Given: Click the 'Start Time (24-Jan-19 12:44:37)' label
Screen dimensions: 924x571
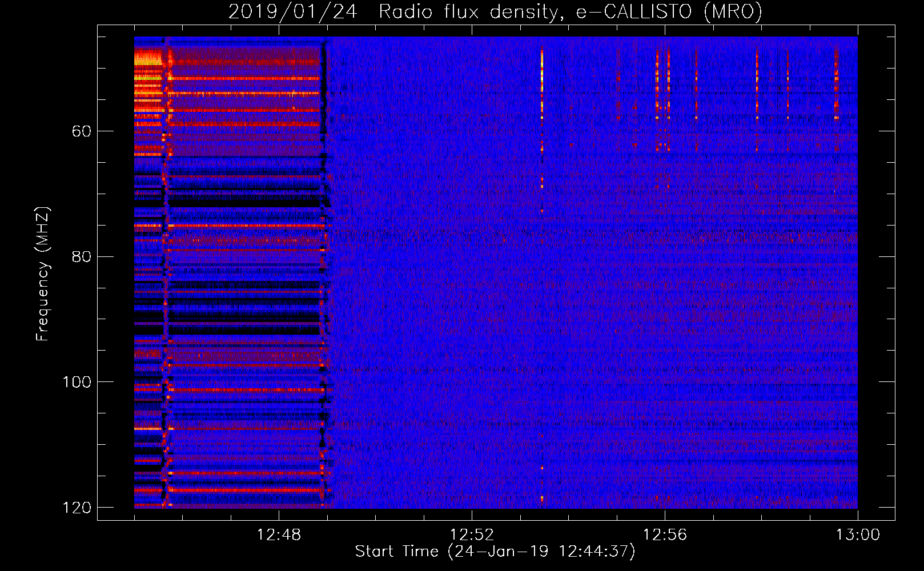Looking at the screenshot, I should click(495, 552).
